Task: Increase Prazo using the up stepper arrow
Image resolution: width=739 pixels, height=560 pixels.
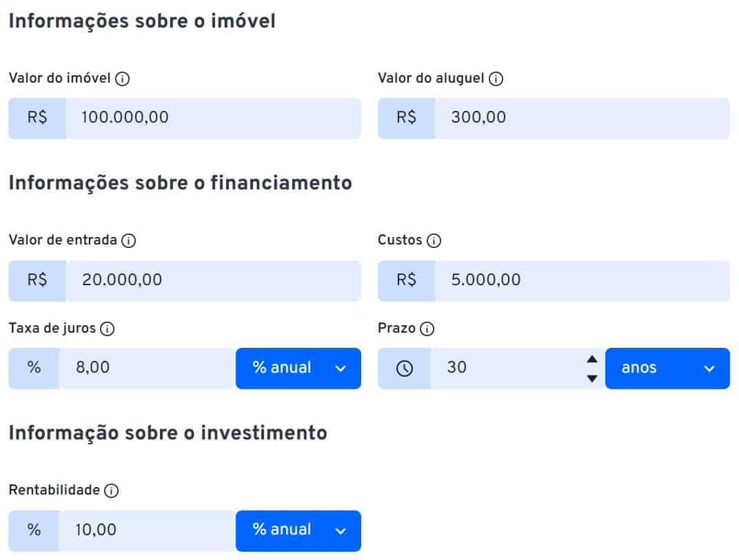Action: click(x=591, y=359)
